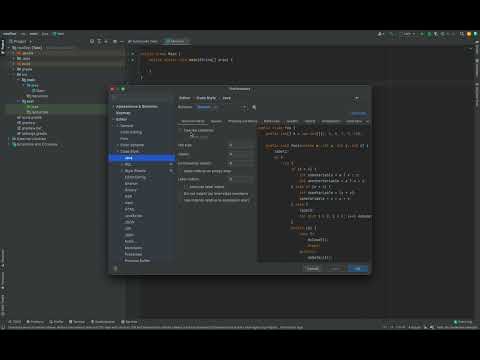Show hidden code style tabs via overflow arrow
The image size is (480, 360).
pos(367,121)
